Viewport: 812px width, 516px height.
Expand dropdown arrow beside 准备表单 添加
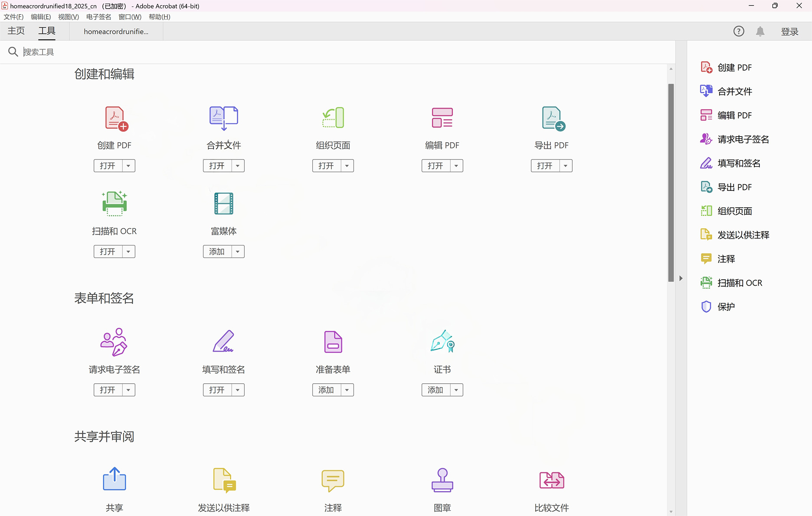pyautogui.click(x=347, y=390)
